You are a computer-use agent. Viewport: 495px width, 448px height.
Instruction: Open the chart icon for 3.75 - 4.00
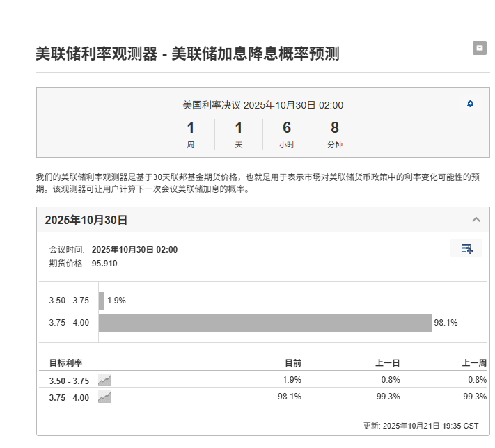coord(104,397)
